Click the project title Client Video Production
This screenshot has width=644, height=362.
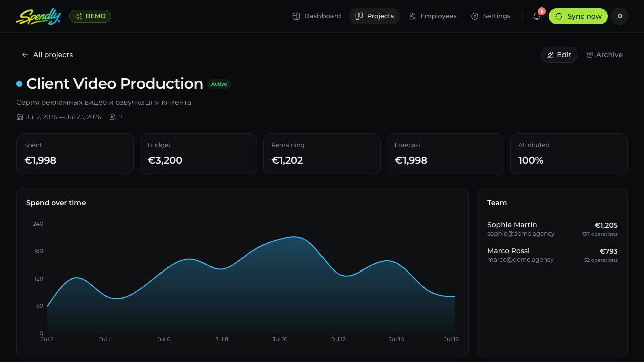click(115, 84)
